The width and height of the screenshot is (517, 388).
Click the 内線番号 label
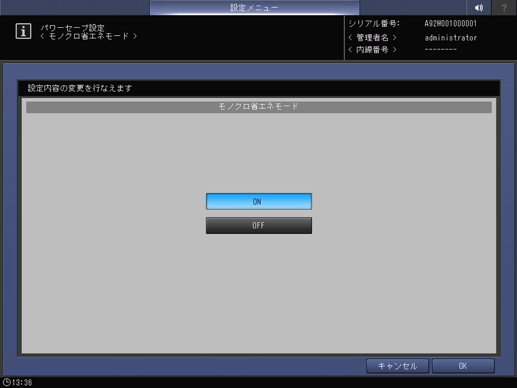point(372,50)
